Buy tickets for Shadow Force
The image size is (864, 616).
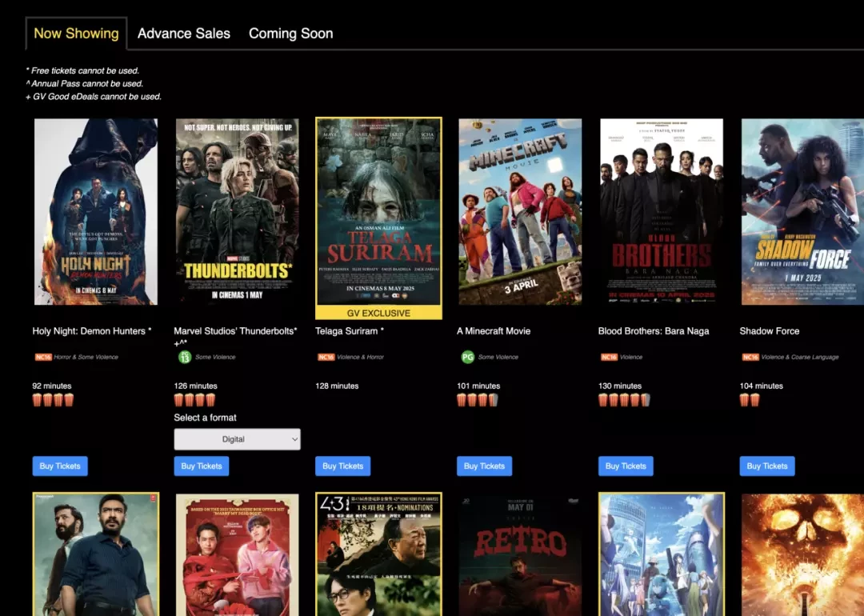(x=767, y=466)
